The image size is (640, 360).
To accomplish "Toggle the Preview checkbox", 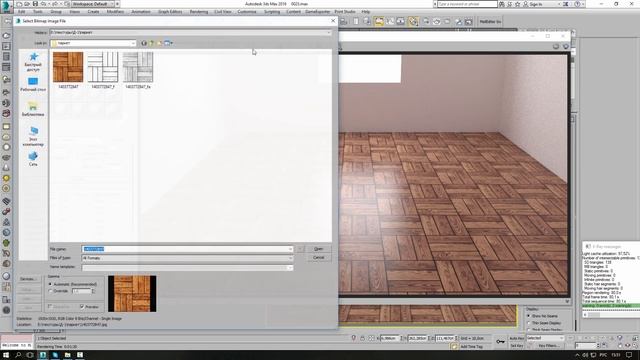I will coord(82,307).
